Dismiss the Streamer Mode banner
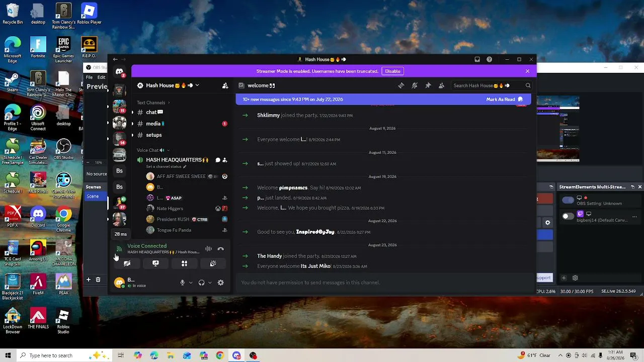 [527, 71]
